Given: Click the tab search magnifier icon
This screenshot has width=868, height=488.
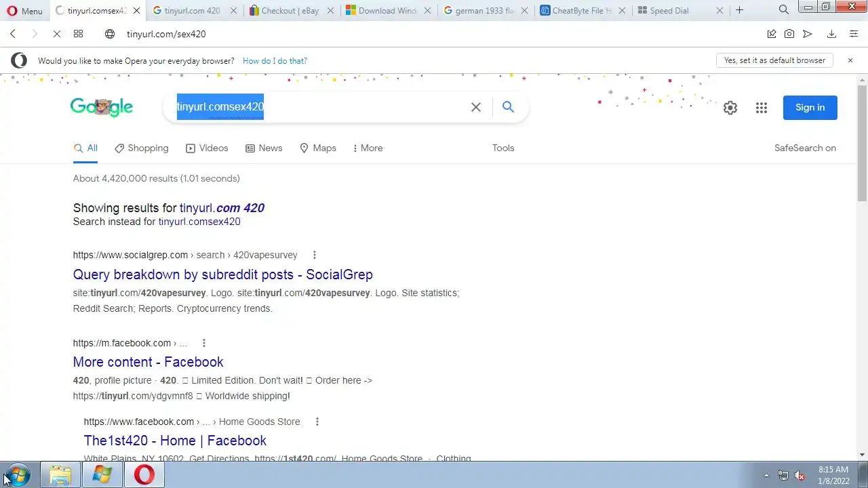Looking at the screenshot, I should coord(784,10).
